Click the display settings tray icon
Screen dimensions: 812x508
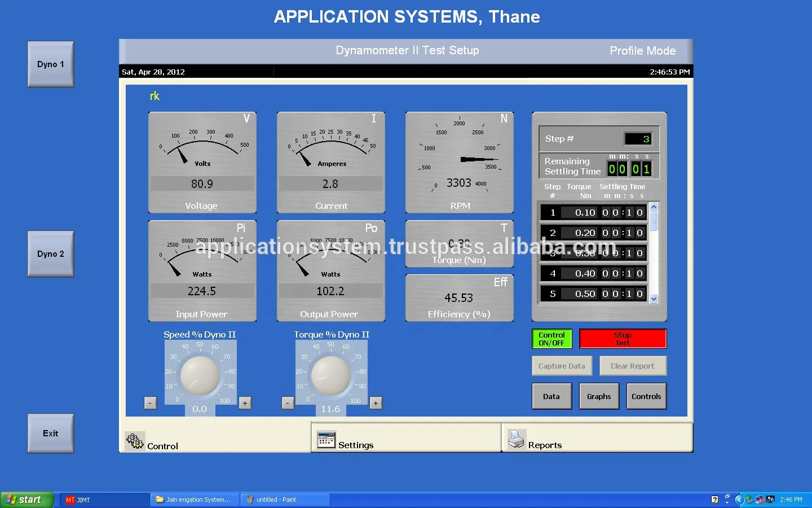770,500
